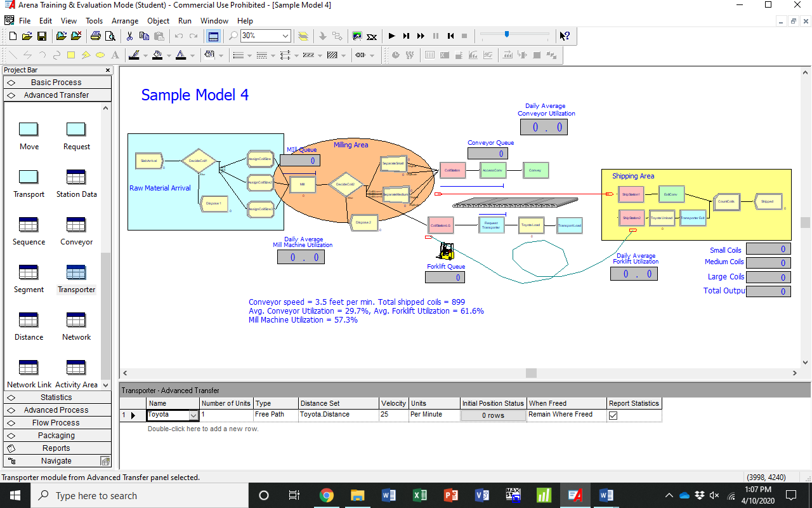Uncheck Report Statistics for Toyota
This screenshot has height=508, width=812.
click(613, 415)
